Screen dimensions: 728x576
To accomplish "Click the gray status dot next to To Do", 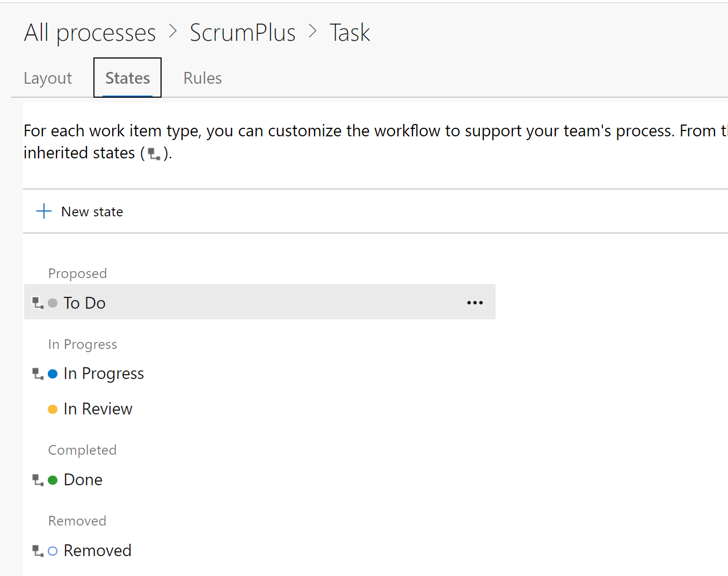I will [52, 302].
